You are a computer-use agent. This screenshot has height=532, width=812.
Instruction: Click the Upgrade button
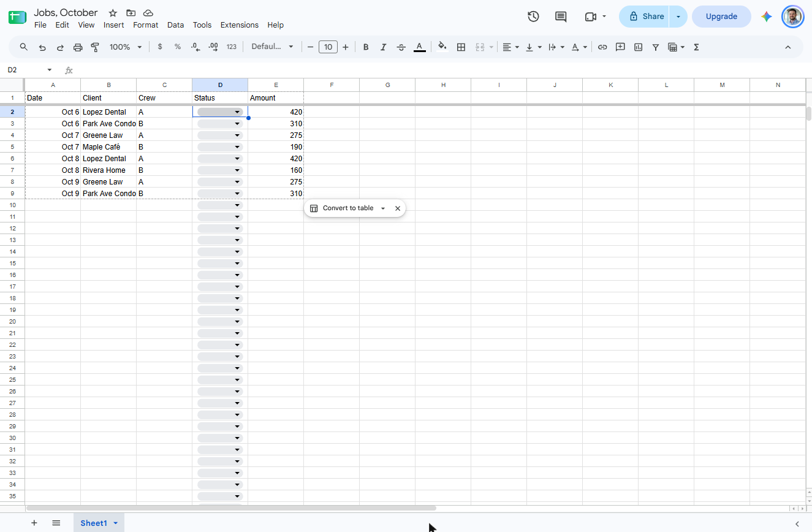coord(721,17)
